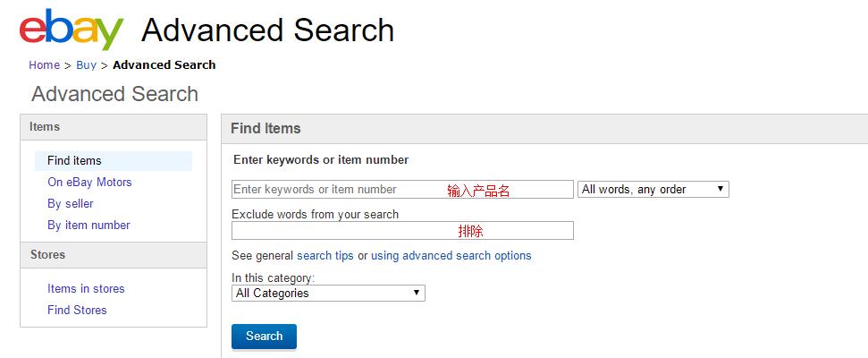This screenshot has width=868, height=358.
Task: Click the Stores sidebar section header
Action: (47, 255)
